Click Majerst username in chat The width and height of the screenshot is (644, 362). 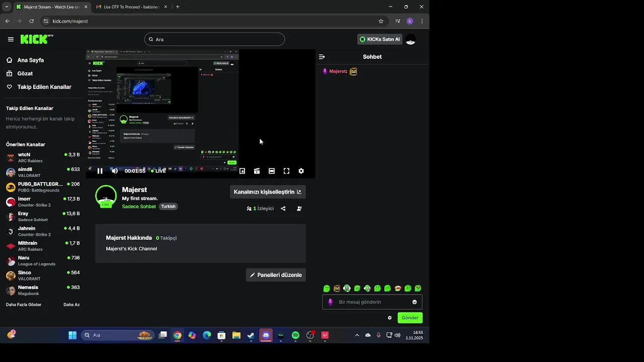click(x=338, y=71)
